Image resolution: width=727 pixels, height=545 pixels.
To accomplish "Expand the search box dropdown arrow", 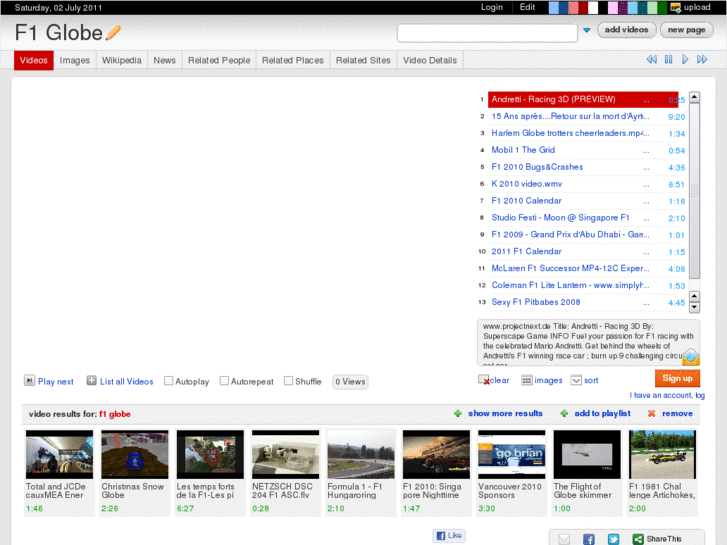I will (x=587, y=30).
